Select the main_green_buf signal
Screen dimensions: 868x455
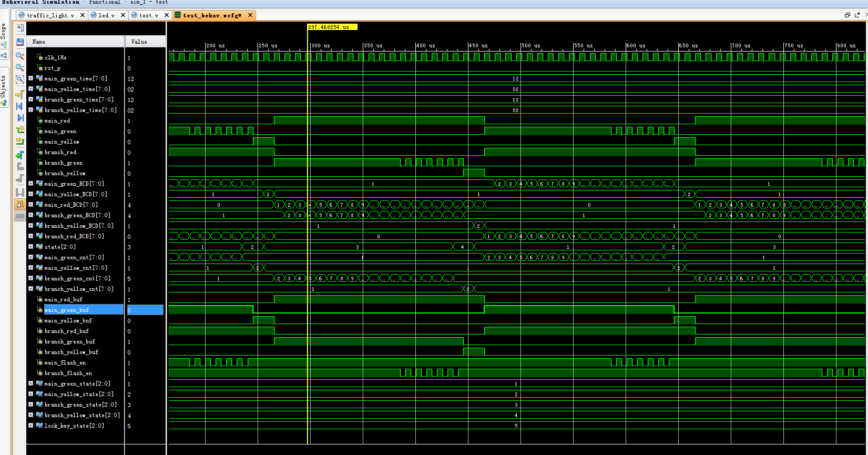[x=66, y=310]
